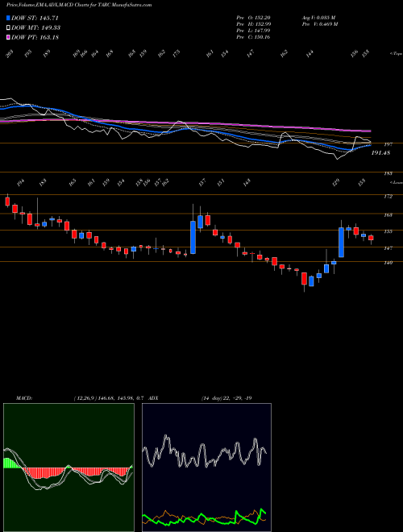Click the 189 tops label
Screen dimensions: 403x532
pos(46,53)
